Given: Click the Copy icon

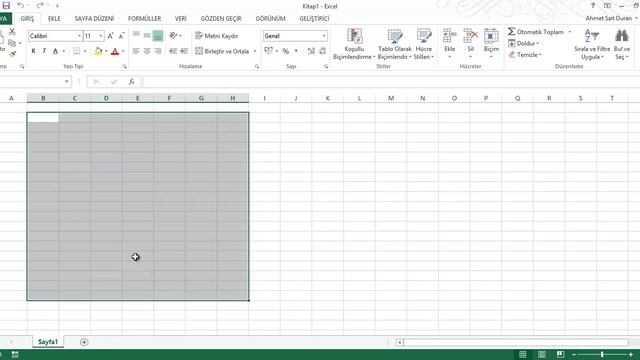Looking at the screenshot, I should tap(12, 43).
